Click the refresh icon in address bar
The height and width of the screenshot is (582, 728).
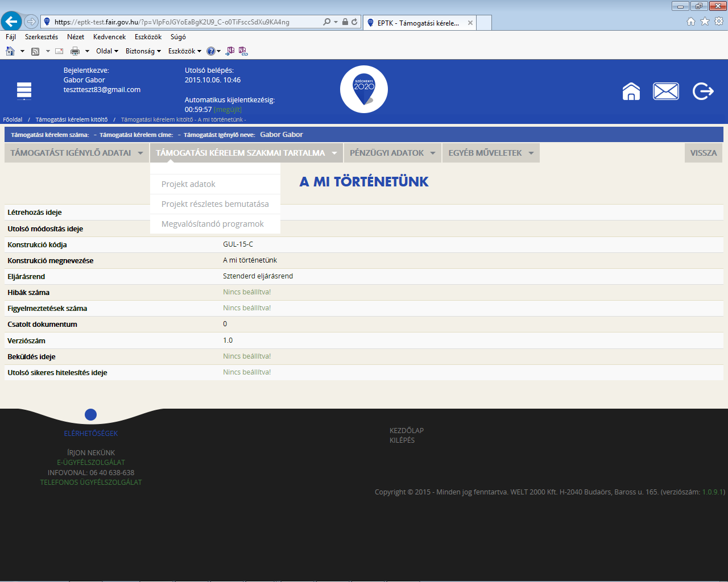coord(354,22)
